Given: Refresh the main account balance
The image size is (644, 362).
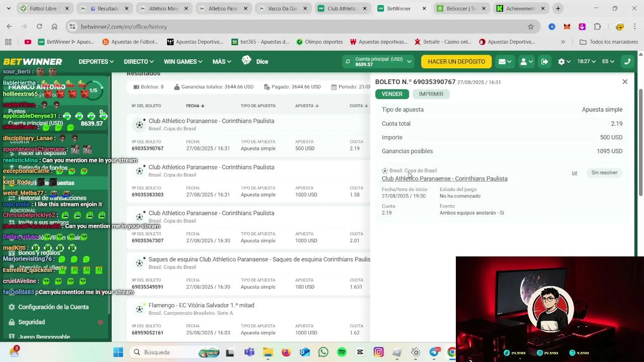Looking at the screenshot, I should pyautogui.click(x=347, y=61).
